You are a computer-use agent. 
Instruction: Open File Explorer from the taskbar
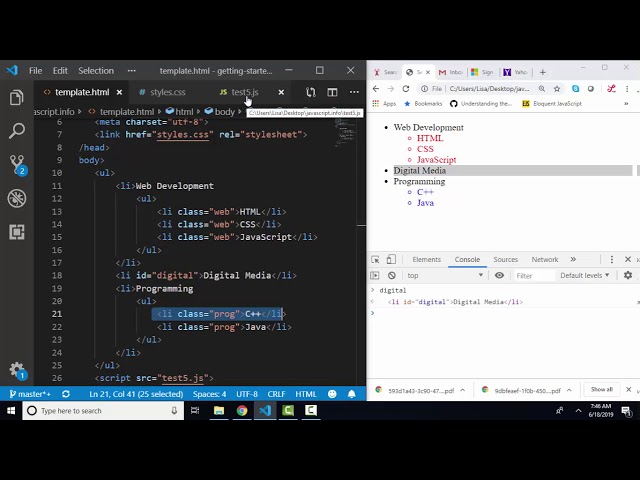click(x=219, y=411)
